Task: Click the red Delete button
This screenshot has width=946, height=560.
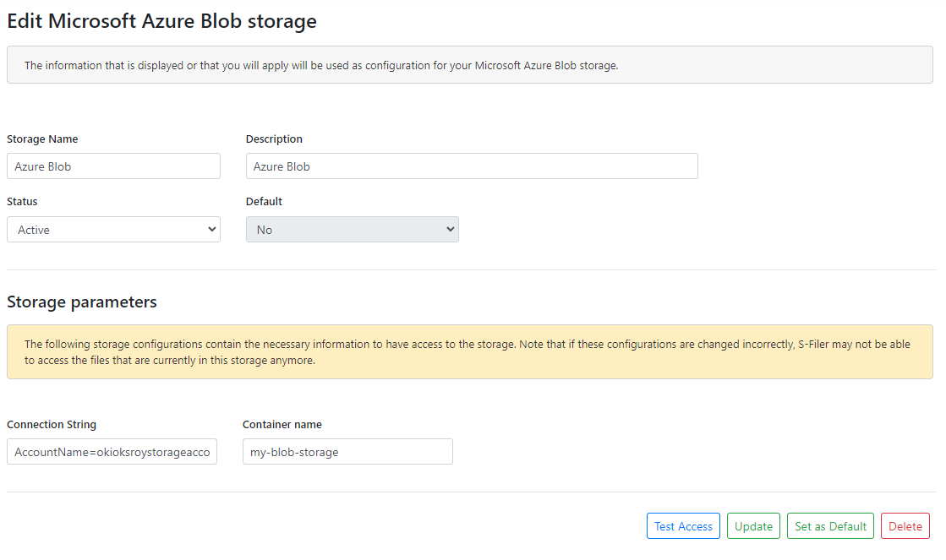Action: (x=905, y=526)
